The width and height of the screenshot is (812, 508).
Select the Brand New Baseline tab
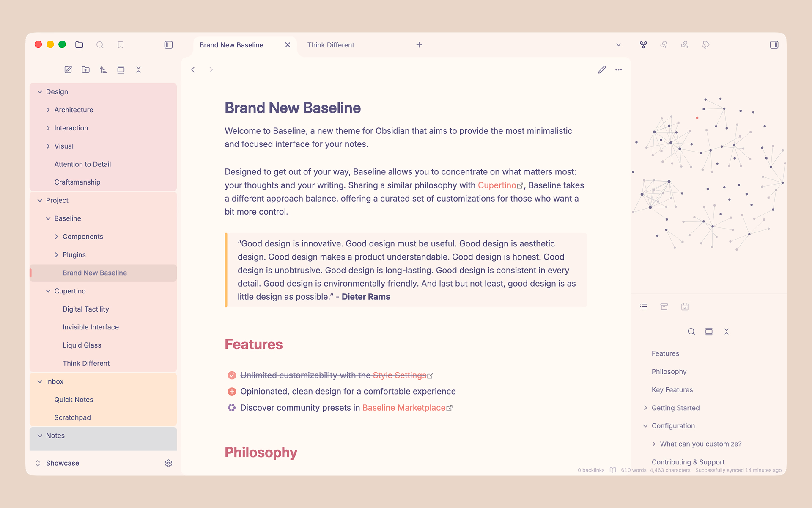231,45
